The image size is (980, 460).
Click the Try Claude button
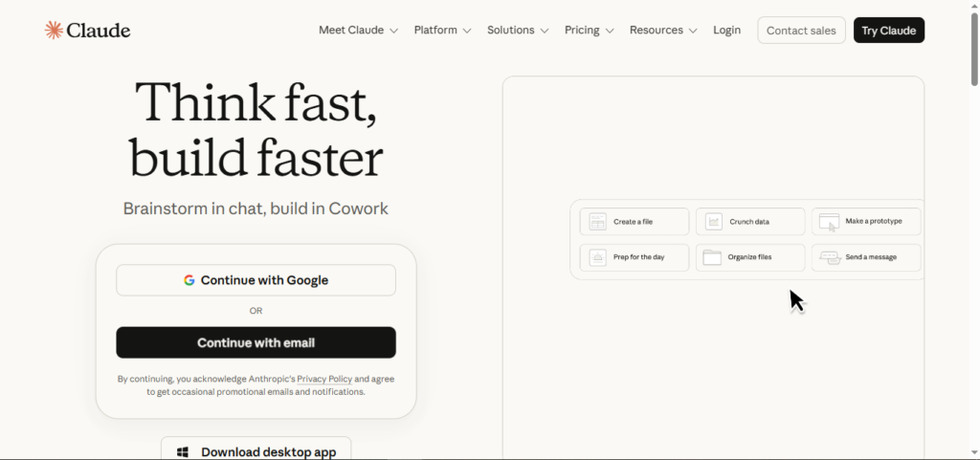tap(889, 30)
